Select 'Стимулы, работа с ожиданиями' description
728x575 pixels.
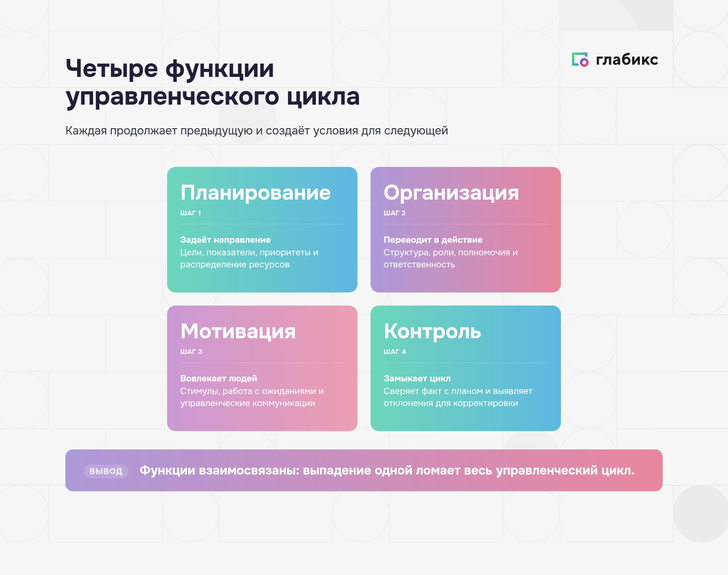[x=252, y=397]
